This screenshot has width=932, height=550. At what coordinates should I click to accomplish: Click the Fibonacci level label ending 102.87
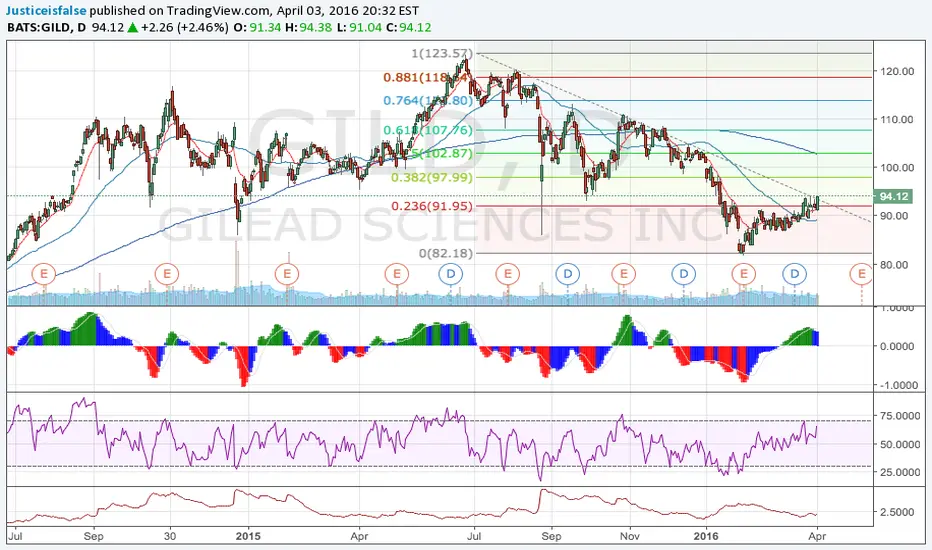point(440,153)
